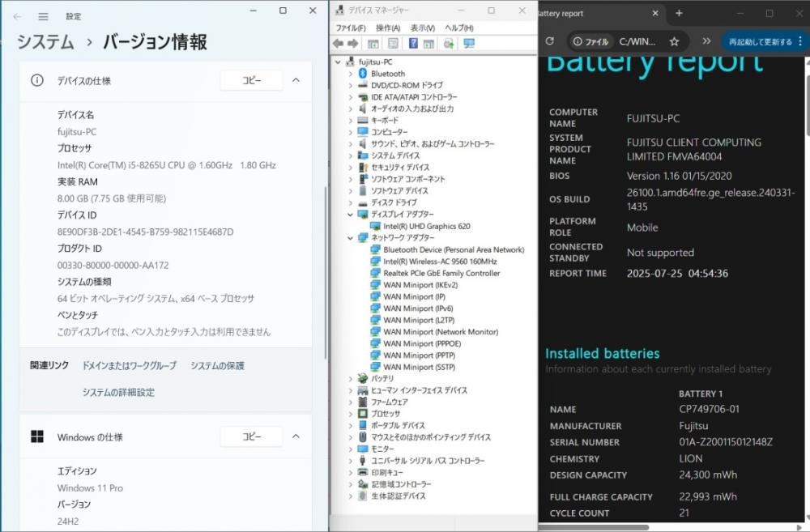Click the ポータブル デバイス icon

[363, 426]
